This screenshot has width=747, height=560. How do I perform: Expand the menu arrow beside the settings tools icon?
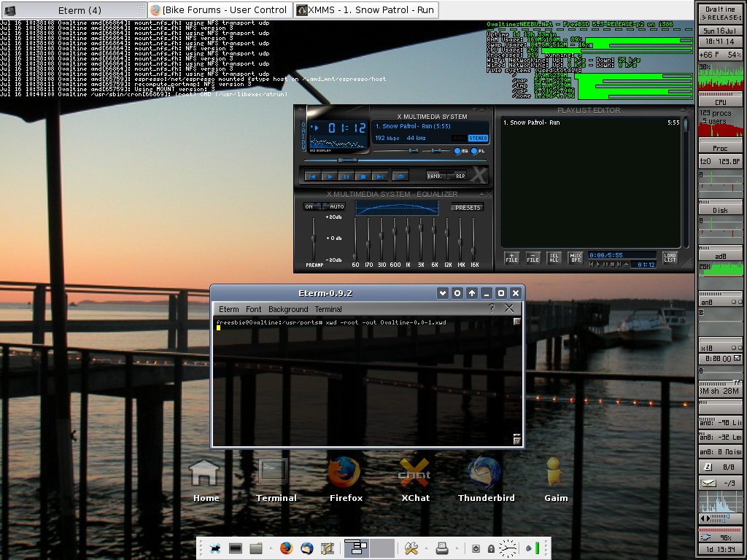(426, 548)
